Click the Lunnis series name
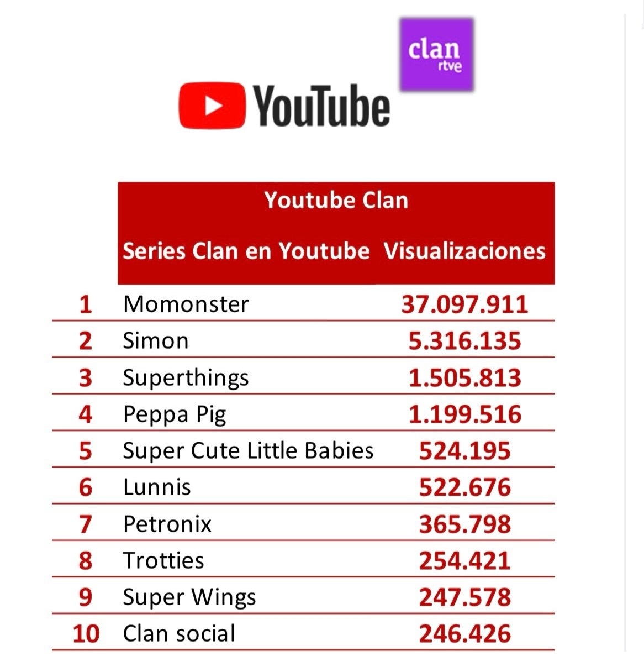Viewport: 644px width, 667px height. (x=157, y=487)
